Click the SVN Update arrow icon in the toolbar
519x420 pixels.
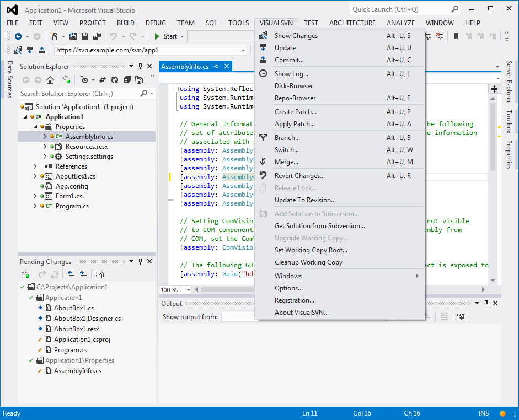30,50
